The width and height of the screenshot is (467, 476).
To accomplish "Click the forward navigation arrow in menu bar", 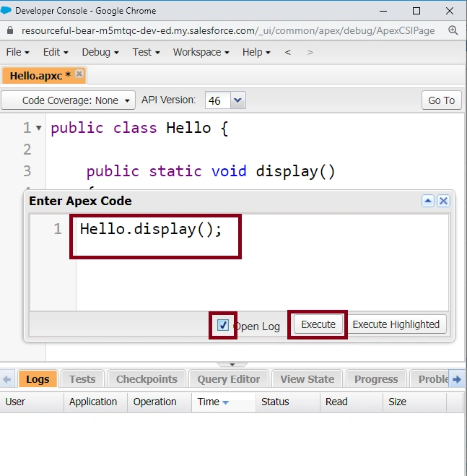I will pos(310,52).
